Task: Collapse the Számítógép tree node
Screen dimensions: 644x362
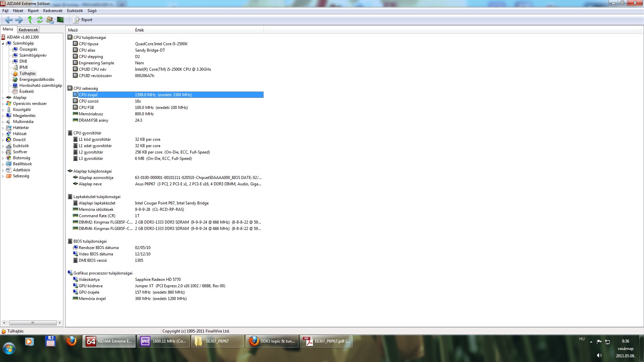Action: click(x=3, y=44)
